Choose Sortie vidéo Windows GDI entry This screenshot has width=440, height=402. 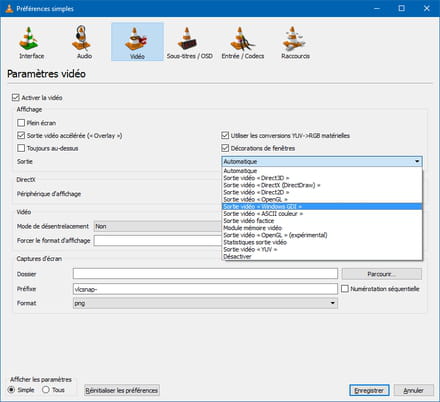322,207
